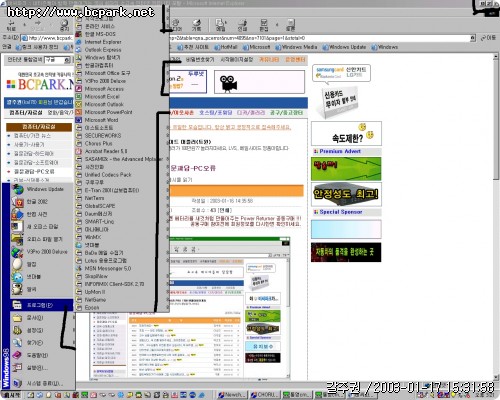Expand the WinMX program group
This screenshot has height=400, width=500.
[x=93, y=237]
